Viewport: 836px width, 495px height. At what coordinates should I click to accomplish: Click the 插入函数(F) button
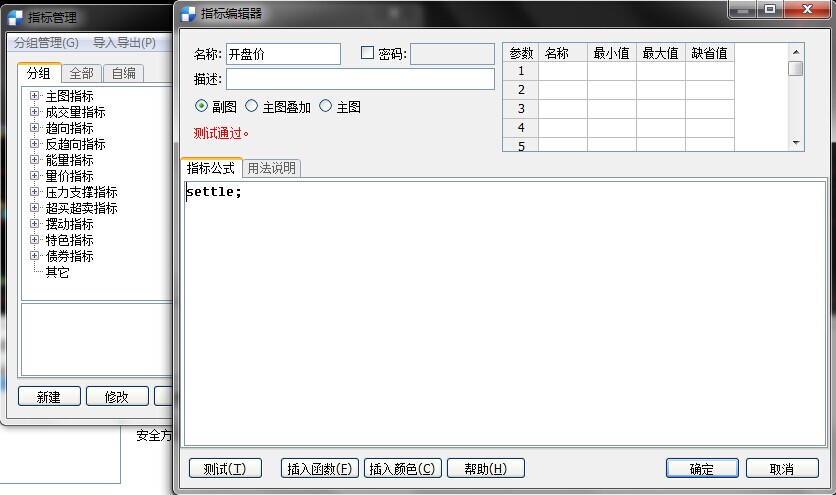(319, 468)
